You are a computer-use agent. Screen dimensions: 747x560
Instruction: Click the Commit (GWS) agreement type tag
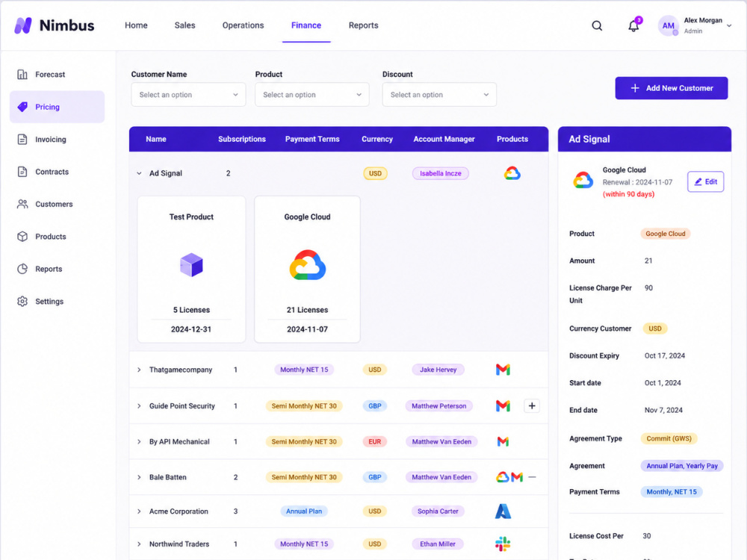(x=669, y=438)
